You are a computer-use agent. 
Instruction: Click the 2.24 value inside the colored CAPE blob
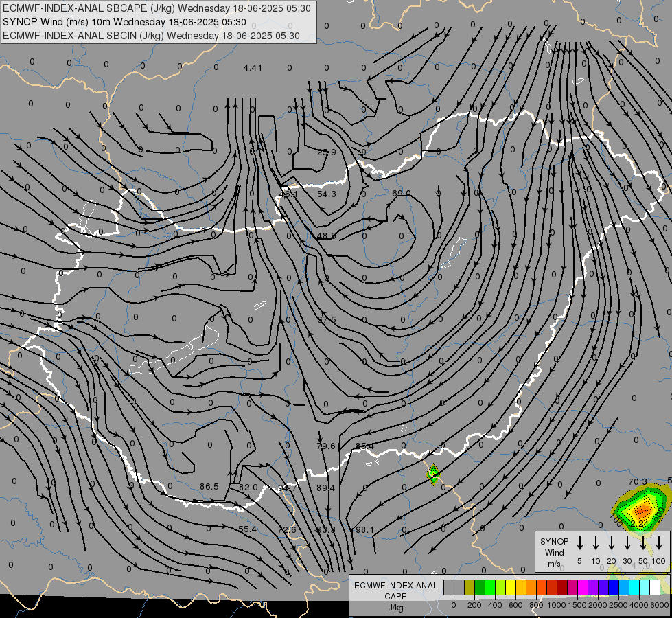pos(640,524)
